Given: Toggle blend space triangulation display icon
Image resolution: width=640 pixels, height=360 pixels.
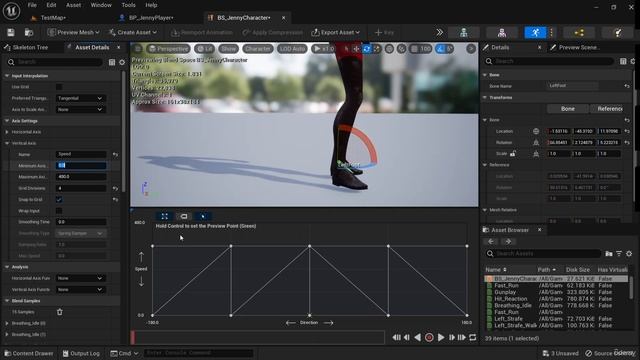Looking at the screenshot, I should click(202, 216).
